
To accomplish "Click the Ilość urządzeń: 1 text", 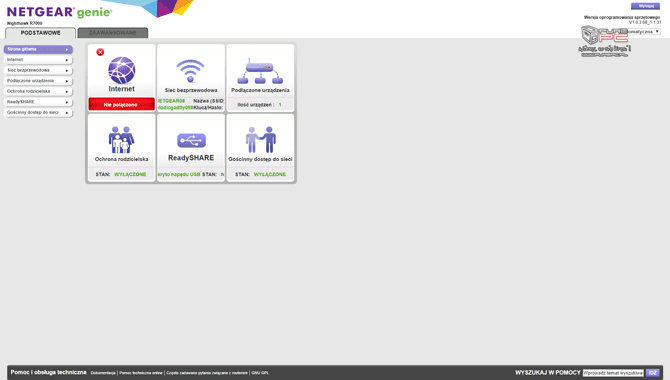I will tap(259, 105).
